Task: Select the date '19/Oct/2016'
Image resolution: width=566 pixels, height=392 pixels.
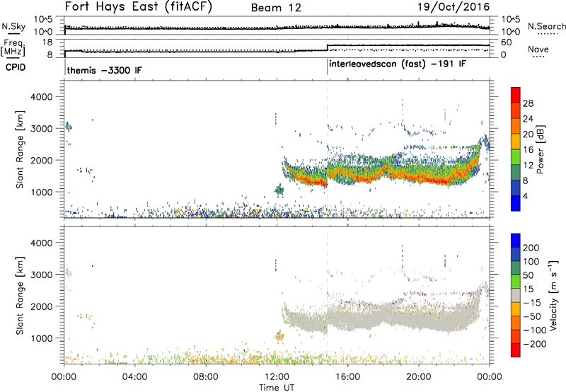Action: coord(454,7)
